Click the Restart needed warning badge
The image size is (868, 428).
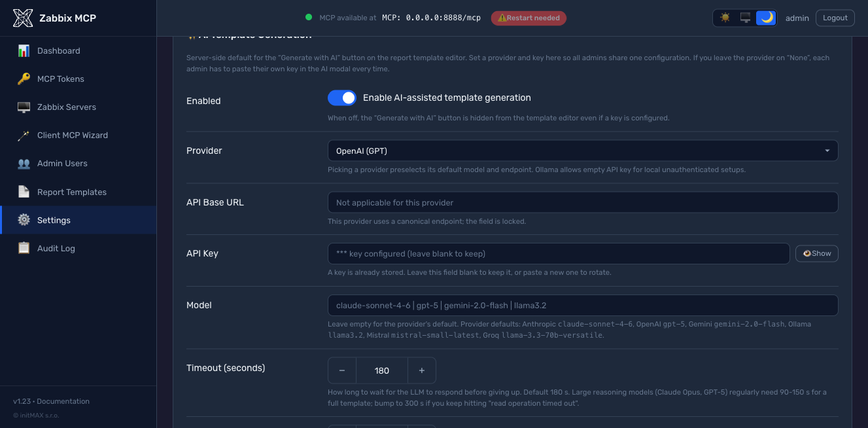[x=529, y=18]
